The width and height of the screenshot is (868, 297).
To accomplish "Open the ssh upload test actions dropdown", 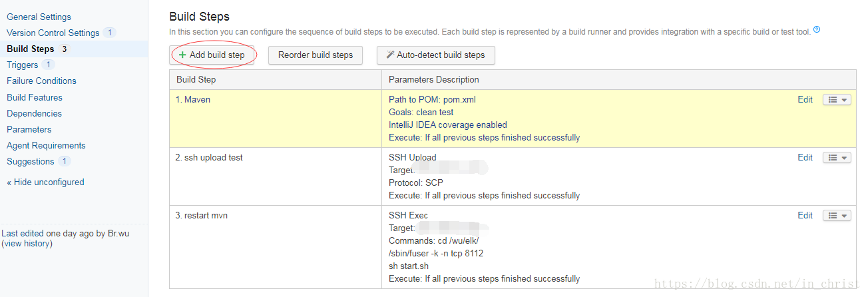I will tap(837, 158).
